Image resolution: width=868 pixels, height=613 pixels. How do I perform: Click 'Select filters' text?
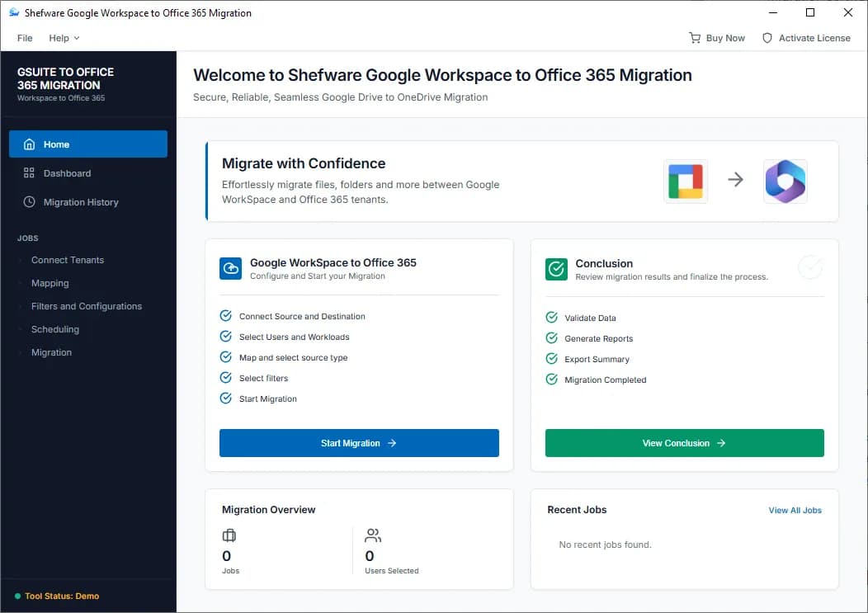click(263, 378)
